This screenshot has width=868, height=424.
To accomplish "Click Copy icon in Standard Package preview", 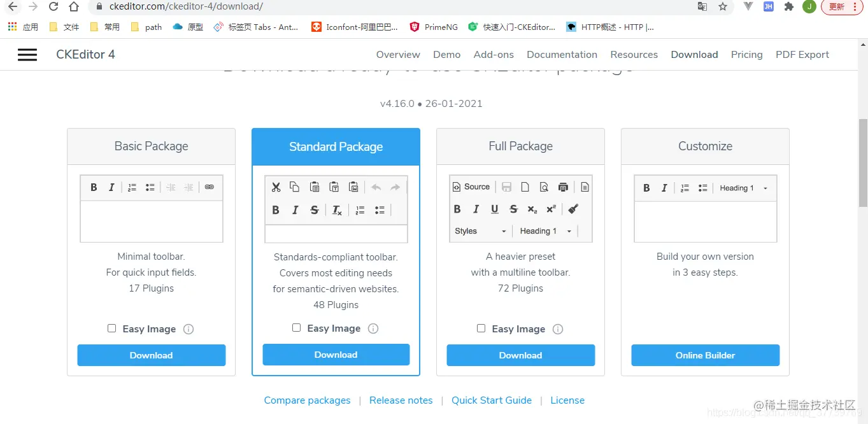I will point(294,187).
